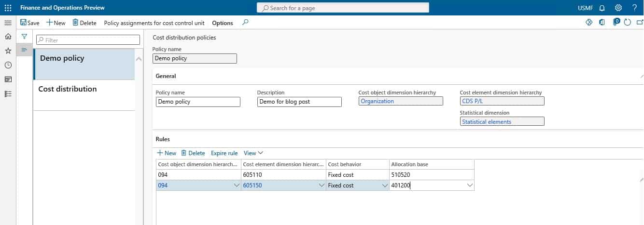Open dropdown for cost object 094 selected row

[236, 185]
